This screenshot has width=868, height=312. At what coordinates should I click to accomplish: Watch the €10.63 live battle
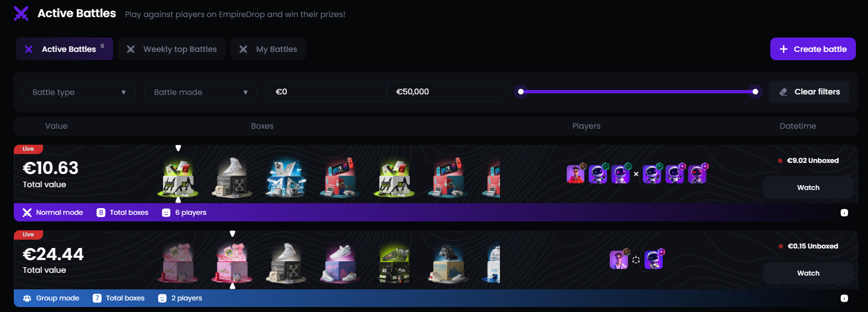click(x=808, y=188)
